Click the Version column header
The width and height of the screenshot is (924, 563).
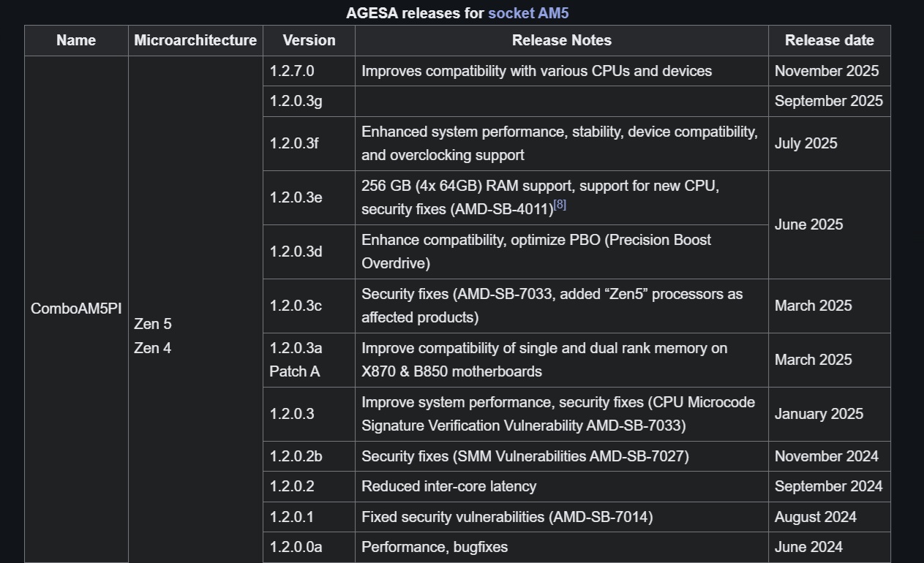point(309,41)
